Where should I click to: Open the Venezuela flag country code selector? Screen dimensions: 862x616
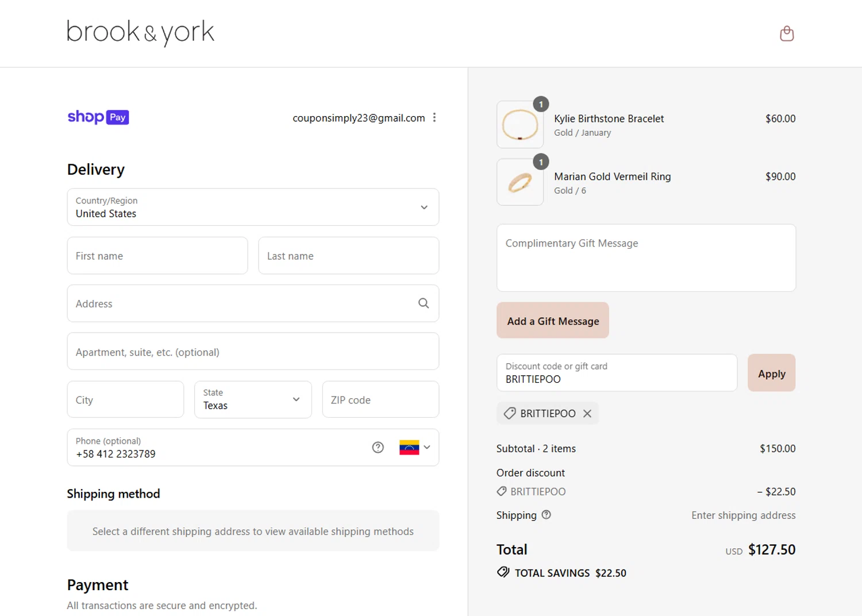pyautogui.click(x=415, y=448)
